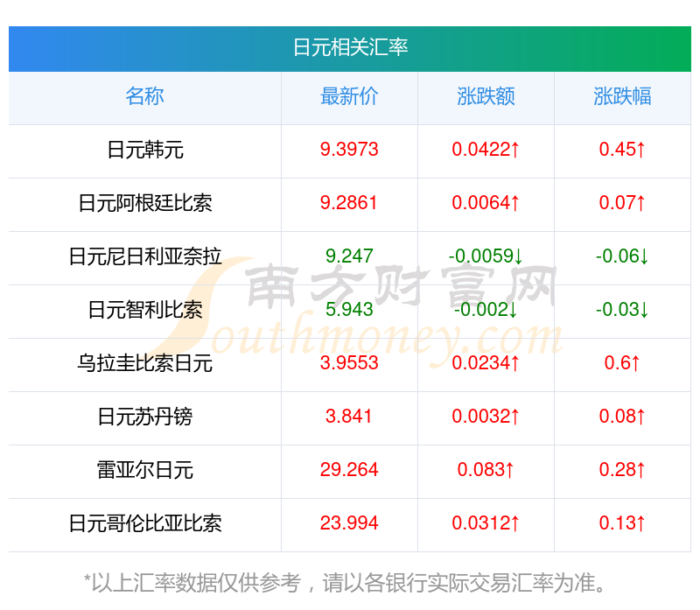The width and height of the screenshot is (700, 610).
Task: Click the 日元智利比索 row name
Action: pyautogui.click(x=145, y=310)
